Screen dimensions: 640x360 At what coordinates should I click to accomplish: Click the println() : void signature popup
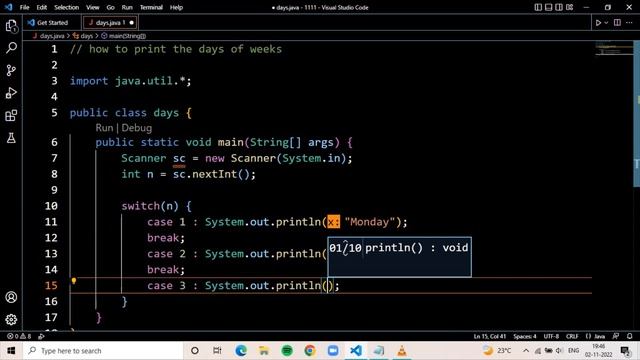399,257
